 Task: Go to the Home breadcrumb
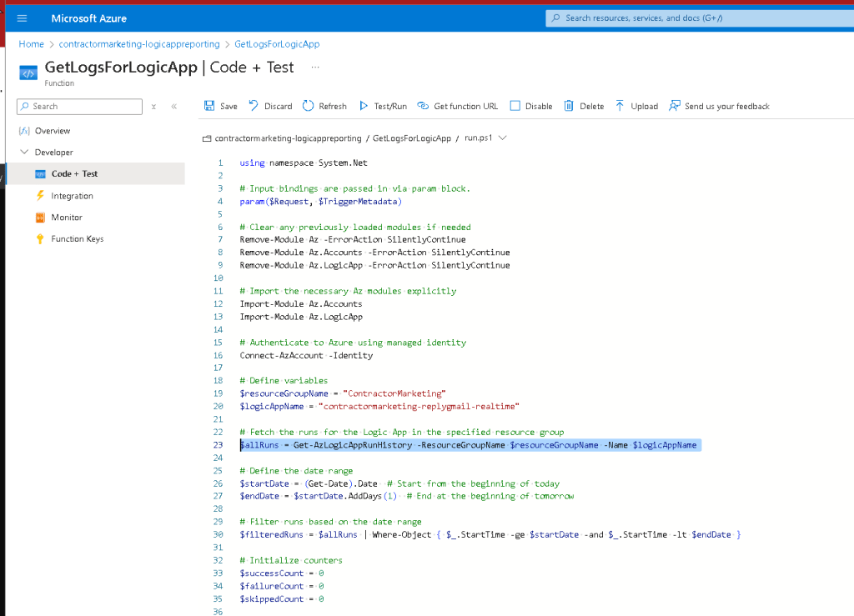[31, 44]
